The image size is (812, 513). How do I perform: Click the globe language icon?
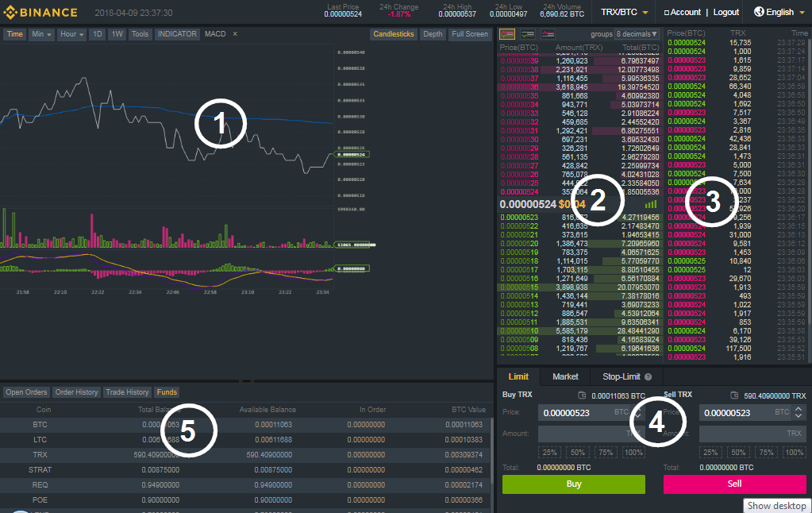coord(759,12)
